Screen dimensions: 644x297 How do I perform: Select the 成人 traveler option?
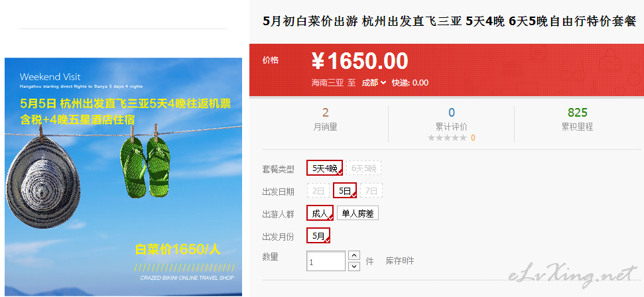320,213
